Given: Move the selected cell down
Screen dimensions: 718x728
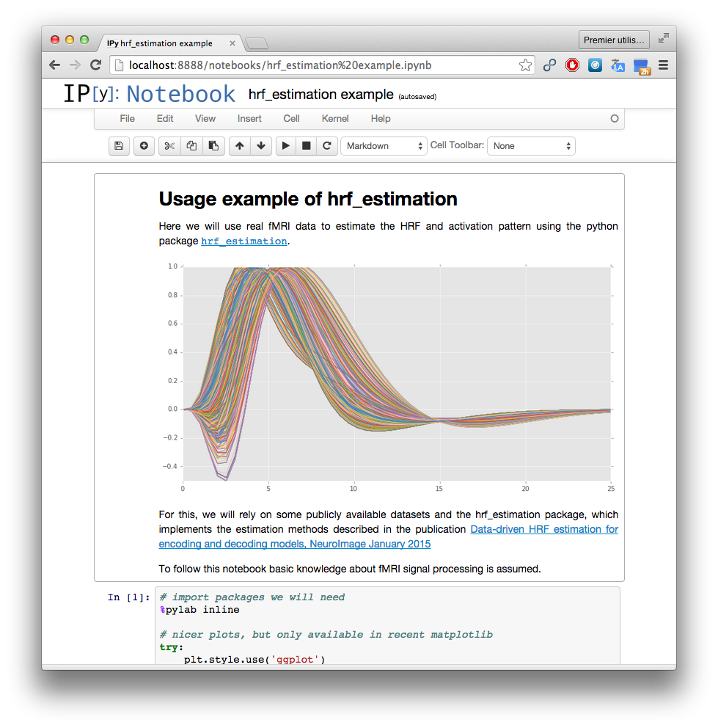Looking at the screenshot, I should click(x=261, y=146).
